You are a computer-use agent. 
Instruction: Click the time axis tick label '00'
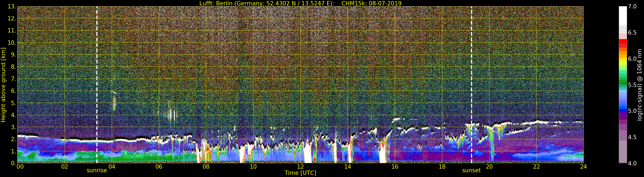(x=20, y=167)
